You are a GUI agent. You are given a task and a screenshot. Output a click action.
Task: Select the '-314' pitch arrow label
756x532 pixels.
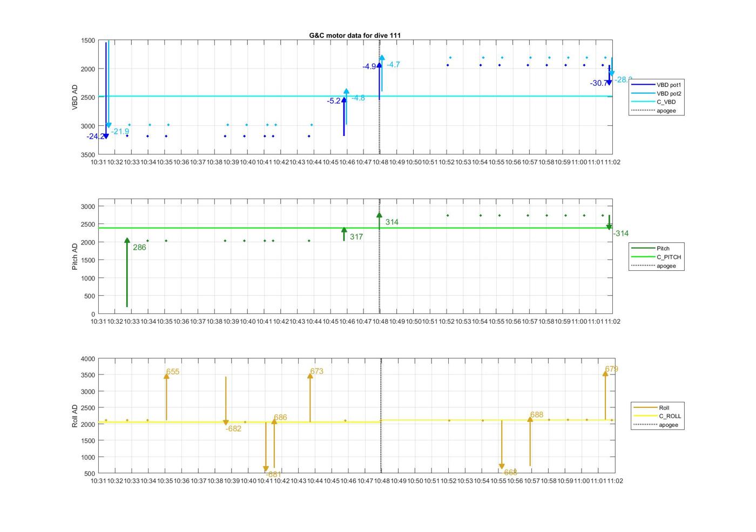pos(621,234)
